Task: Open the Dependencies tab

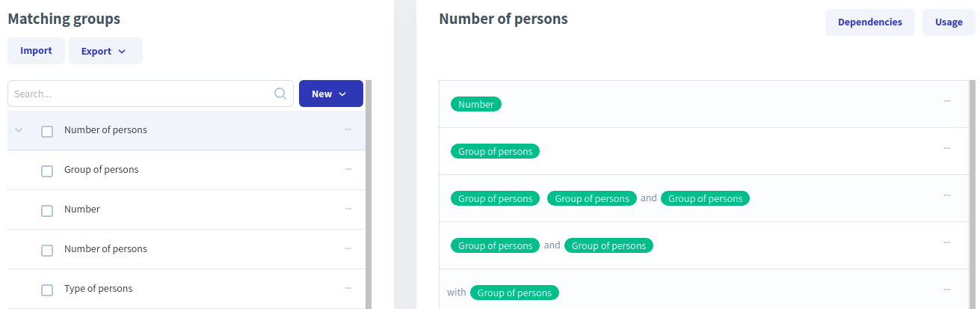Action: [x=869, y=22]
